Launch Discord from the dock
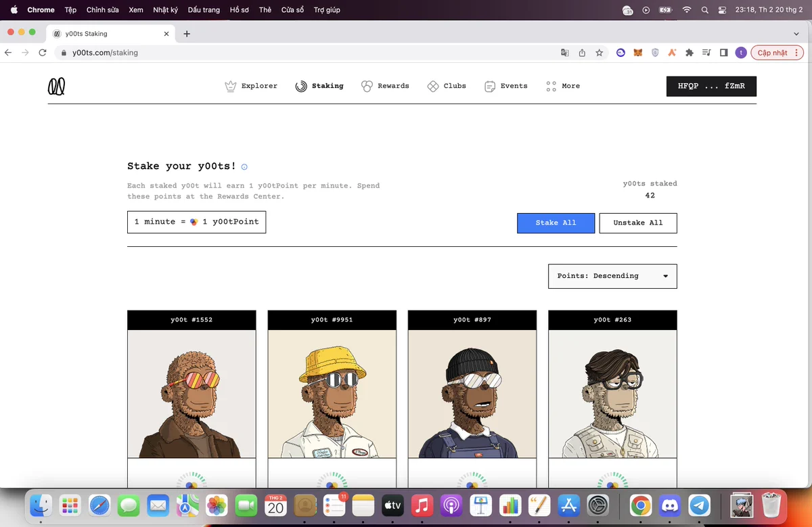812x527 pixels. tap(670, 505)
